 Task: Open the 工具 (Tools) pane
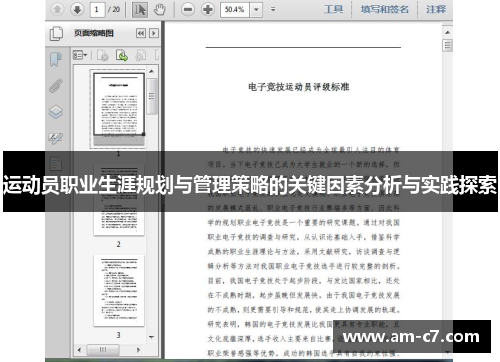[333, 9]
